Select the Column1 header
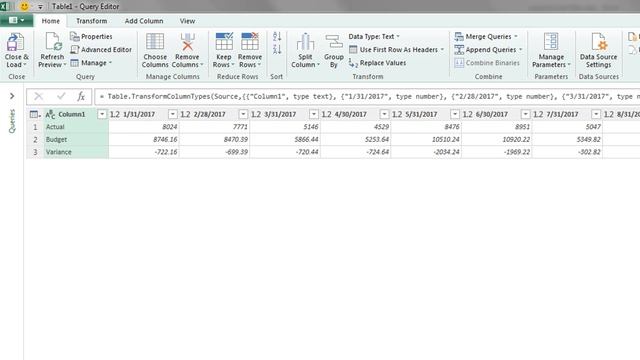640x360 pixels. [72, 114]
